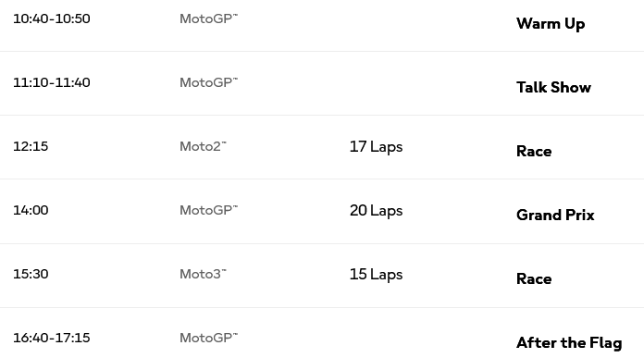The image size is (644, 358).
Task: Click MotoGP label in Grand Prix row
Action: (x=208, y=210)
